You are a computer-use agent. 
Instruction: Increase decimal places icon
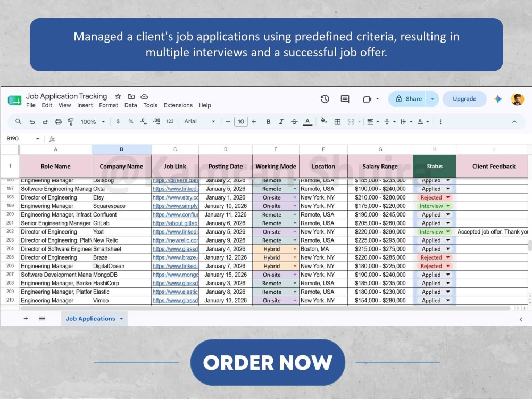point(157,121)
